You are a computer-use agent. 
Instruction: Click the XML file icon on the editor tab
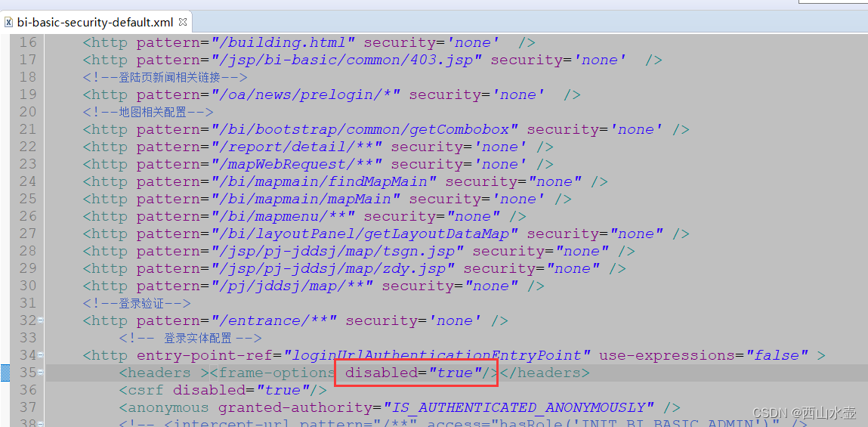tap(8, 22)
